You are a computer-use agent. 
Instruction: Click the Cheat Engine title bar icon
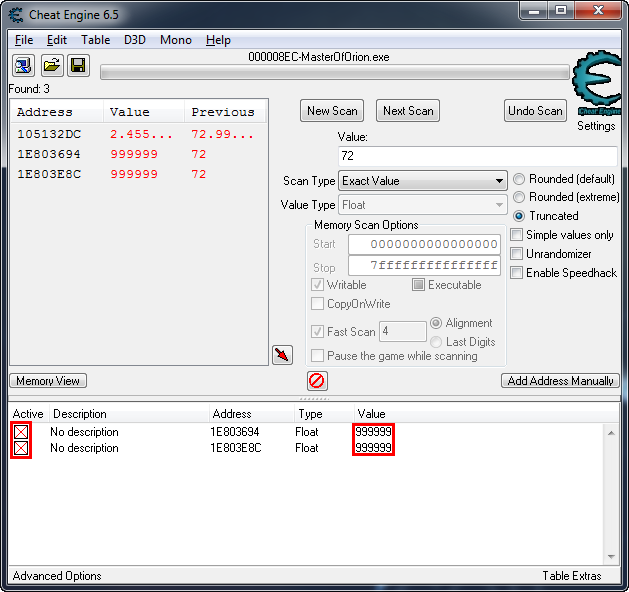[16, 15]
